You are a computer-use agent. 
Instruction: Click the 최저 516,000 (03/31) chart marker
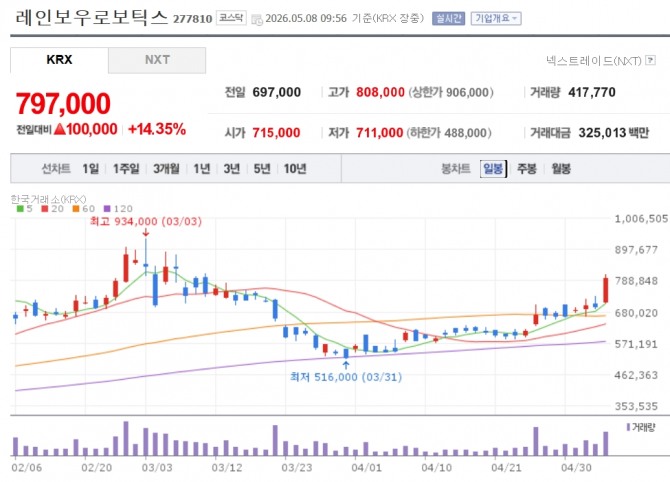point(346,377)
